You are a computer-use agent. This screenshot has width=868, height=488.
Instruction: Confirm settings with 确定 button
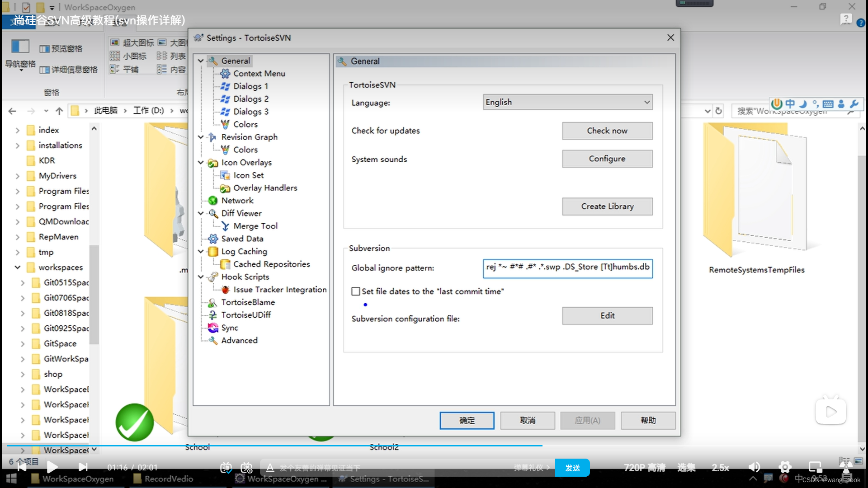(467, 420)
